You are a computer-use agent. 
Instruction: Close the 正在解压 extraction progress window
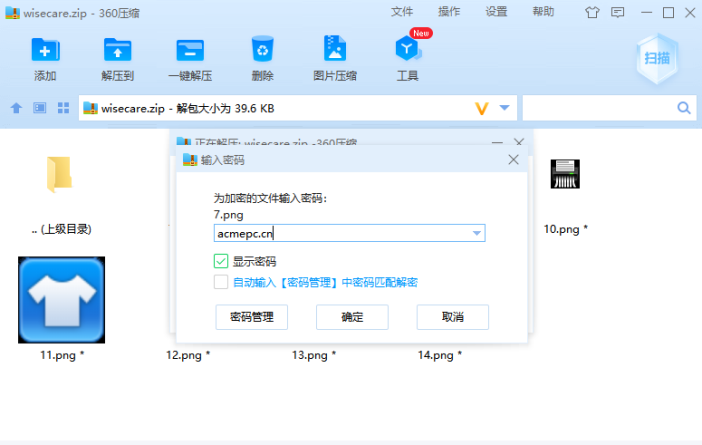(x=519, y=142)
